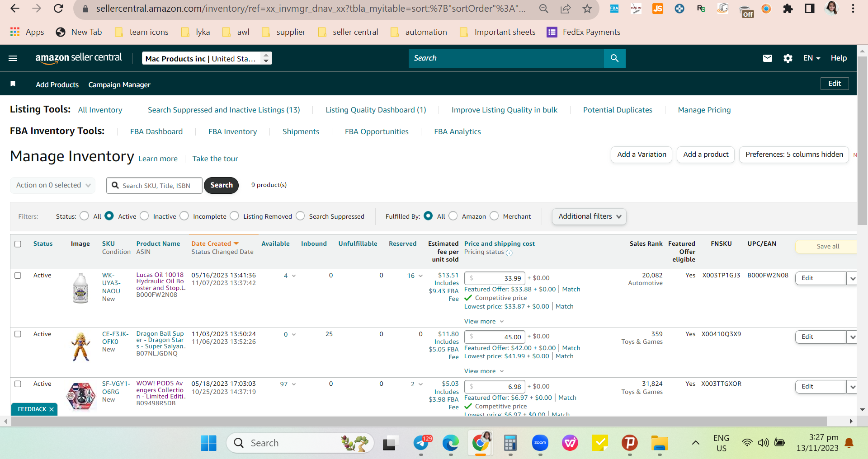
Task: Select the Inactive status filter
Action: [x=144, y=216]
